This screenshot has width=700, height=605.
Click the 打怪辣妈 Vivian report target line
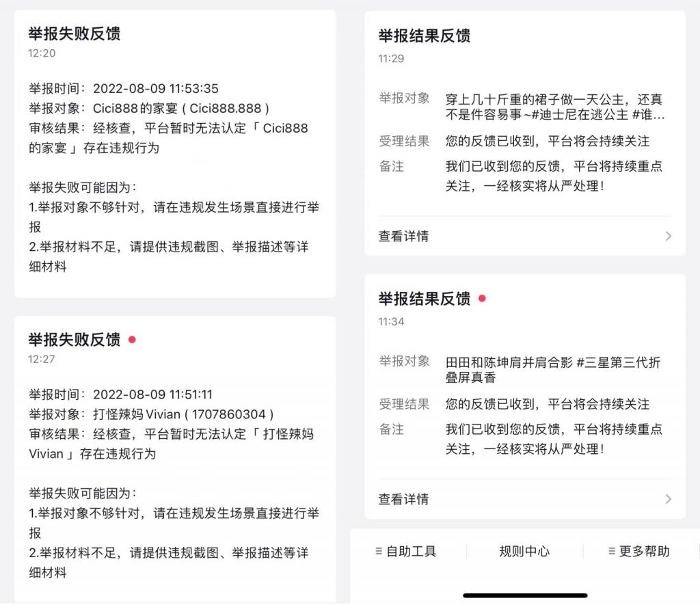pyautogui.click(x=152, y=414)
